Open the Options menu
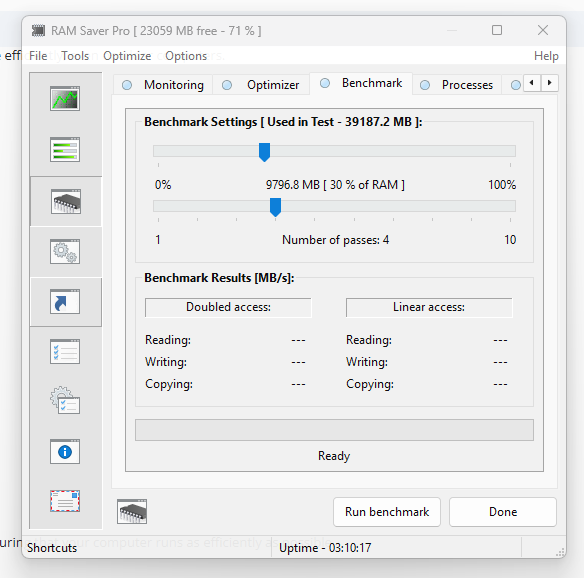584x578 pixels. tap(186, 56)
